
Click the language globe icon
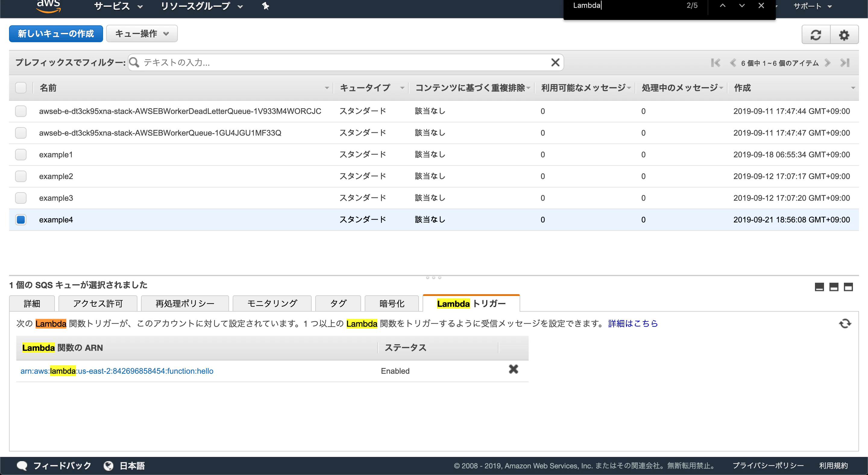click(x=108, y=466)
